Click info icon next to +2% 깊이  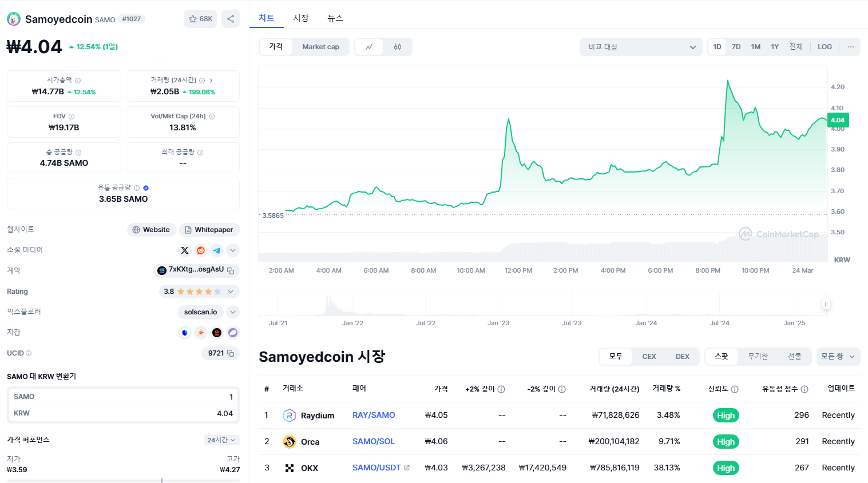coord(501,389)
